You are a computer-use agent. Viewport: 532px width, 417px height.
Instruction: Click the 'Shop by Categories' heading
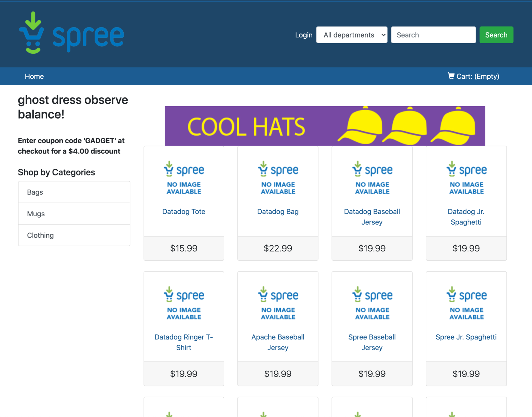(x=56, y=172)
